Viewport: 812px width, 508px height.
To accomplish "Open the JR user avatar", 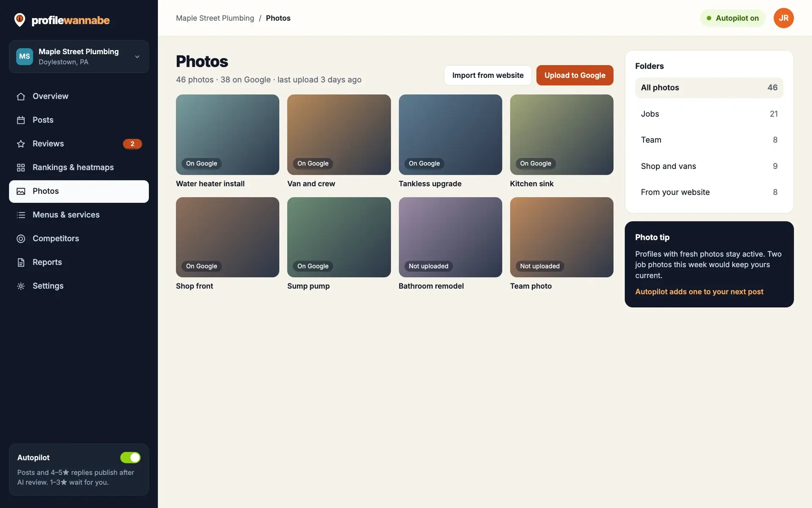I will (x=783, y=18).
